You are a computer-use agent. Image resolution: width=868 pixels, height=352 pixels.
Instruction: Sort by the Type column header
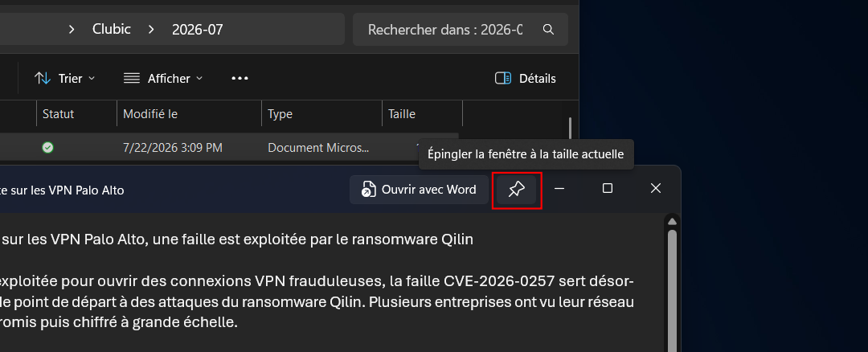pos(321,114)
